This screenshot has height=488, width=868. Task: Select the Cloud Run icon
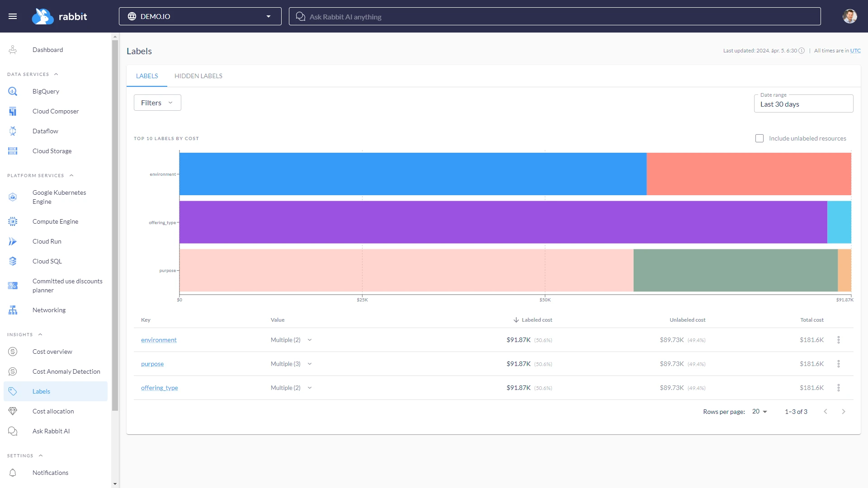(x=13, y=241)
